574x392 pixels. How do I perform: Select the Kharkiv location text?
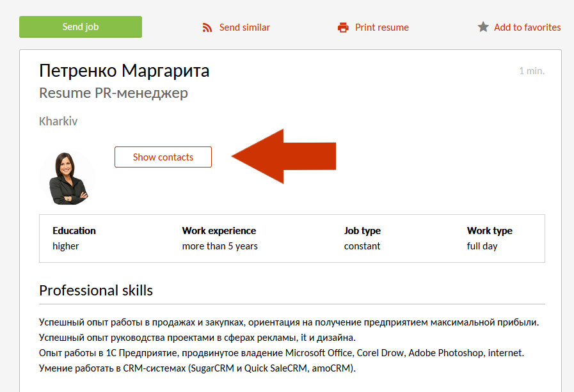pos(58,121)
